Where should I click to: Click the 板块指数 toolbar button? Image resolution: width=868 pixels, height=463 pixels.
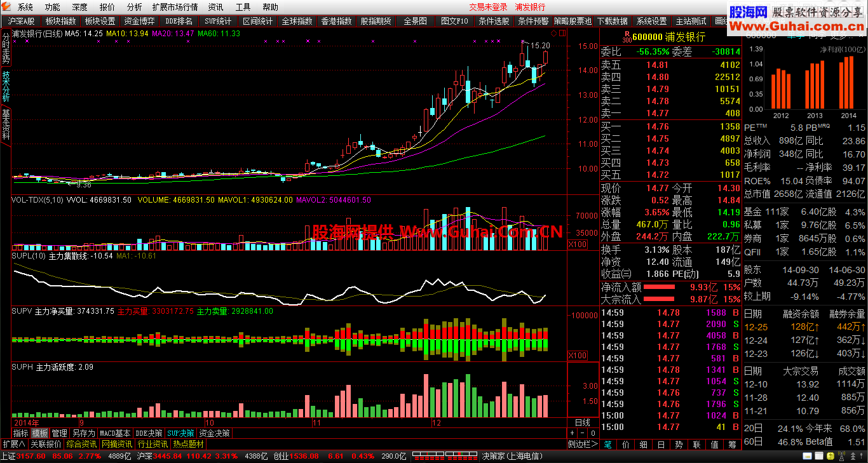pyautogui.click(x=61, y=21)
